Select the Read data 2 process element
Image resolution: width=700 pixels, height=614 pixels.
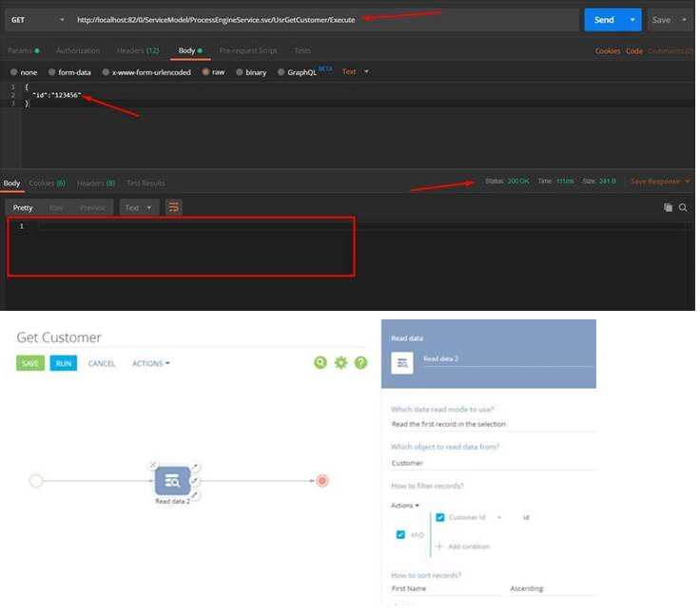[x=172, y=481]
